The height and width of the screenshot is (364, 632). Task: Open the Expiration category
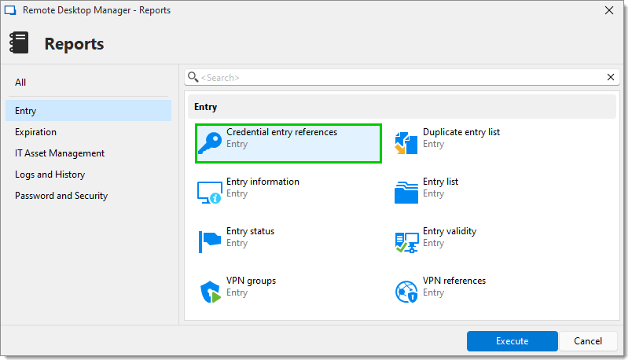88,132
